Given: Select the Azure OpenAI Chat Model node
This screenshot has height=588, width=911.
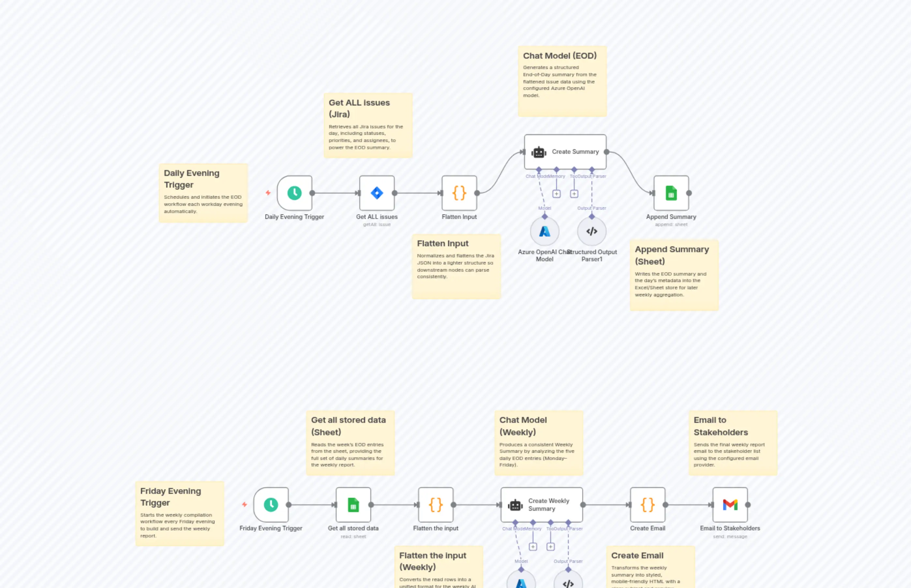Looking at the screenshot, I should tap(544, 231).
